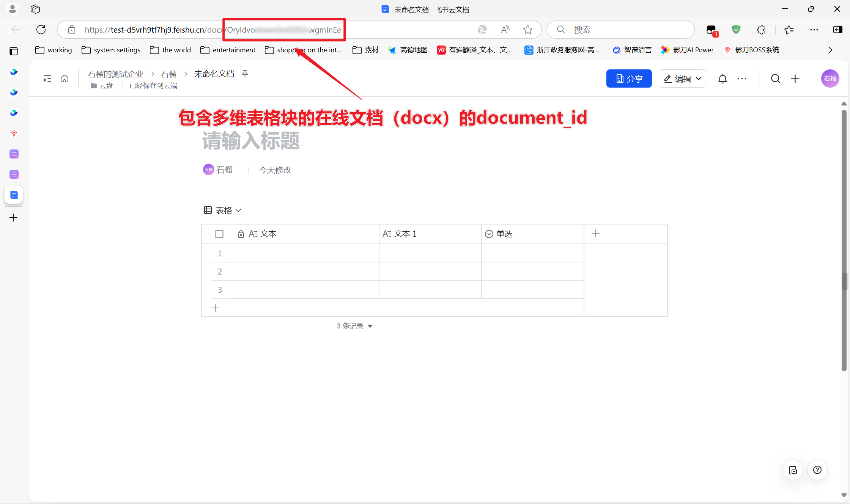Image resolution: width=850 pixels, height=504 pixels.
Task: Click the notification bell icon
Action: point(722,79)
